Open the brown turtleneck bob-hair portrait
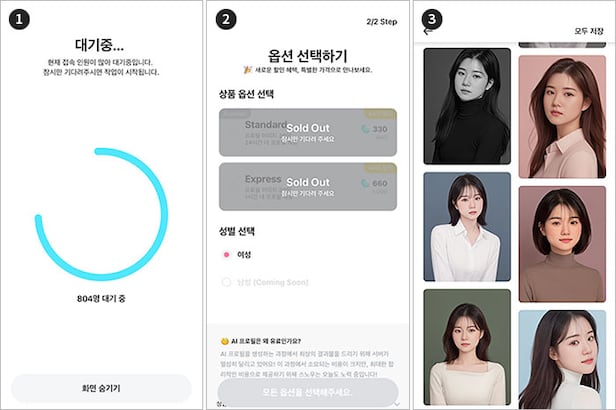Image resolution: width=616 pixels, height=410 pixels. [562, 244]
